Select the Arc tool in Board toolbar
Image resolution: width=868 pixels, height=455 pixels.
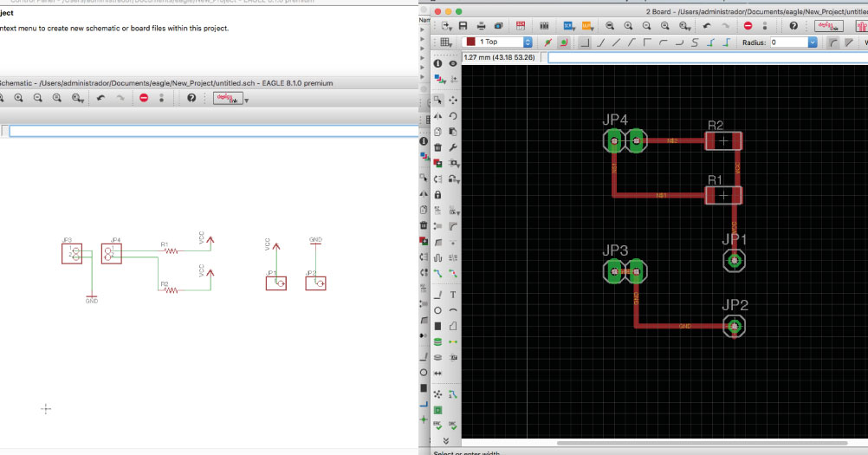pos(453,310)
